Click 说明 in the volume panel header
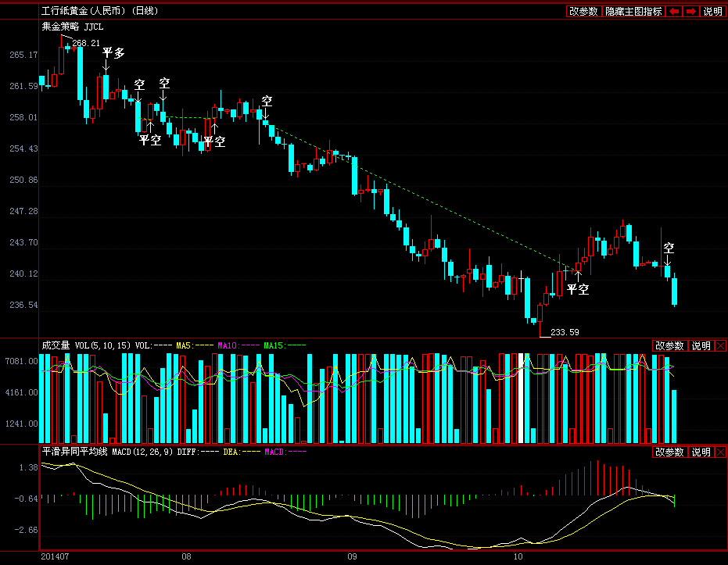This screenshot has width=728, height=565. [701, 345]
